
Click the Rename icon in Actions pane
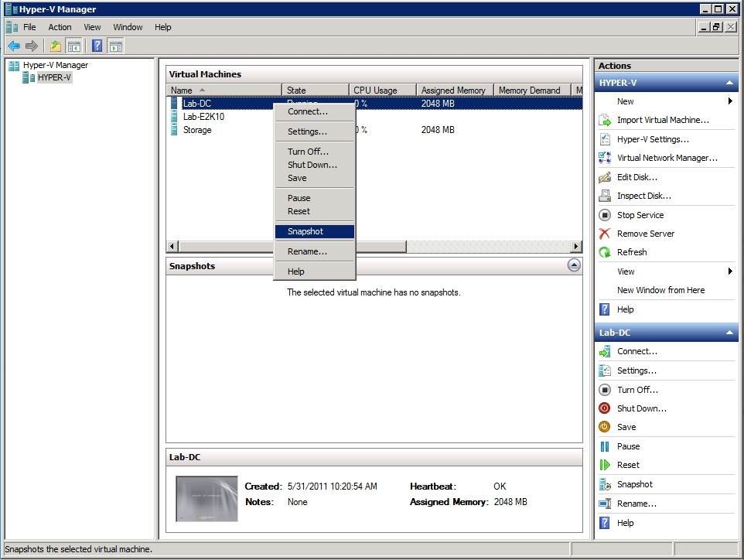pos(605,504)
